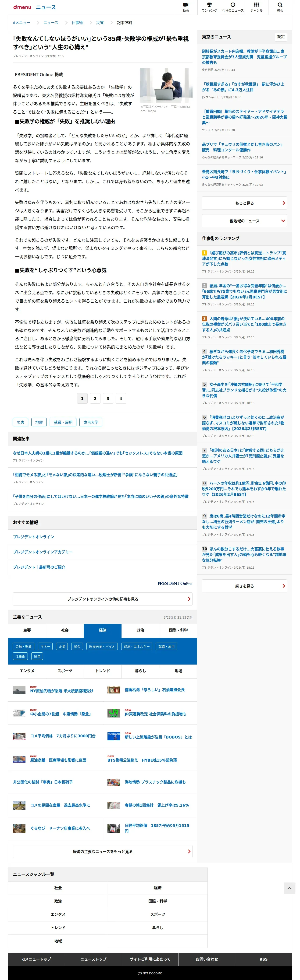Click サイトご利用にあたって in footer
Image resolution: width=300 pixels, height=980 pixels.
click(x=150, y=959)
